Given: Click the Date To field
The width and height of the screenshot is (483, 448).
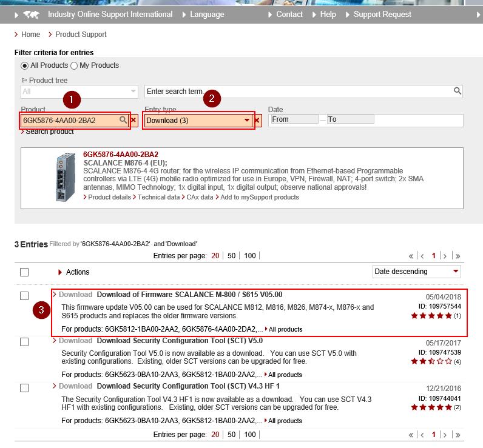Looking at the screenshot, I should coord(351,119).
